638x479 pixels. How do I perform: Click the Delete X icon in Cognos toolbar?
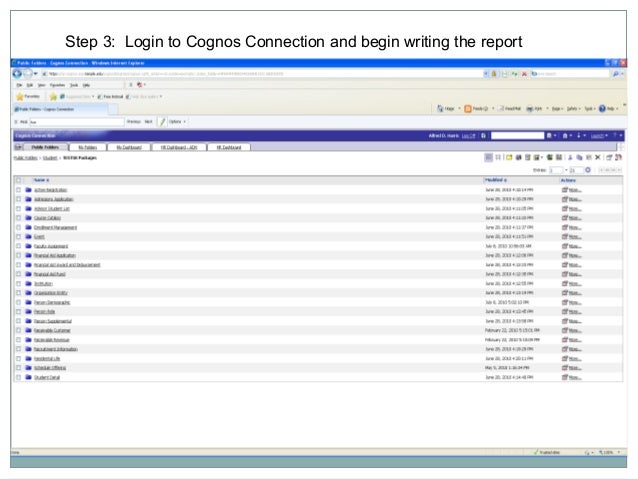(x=598, y=157)
